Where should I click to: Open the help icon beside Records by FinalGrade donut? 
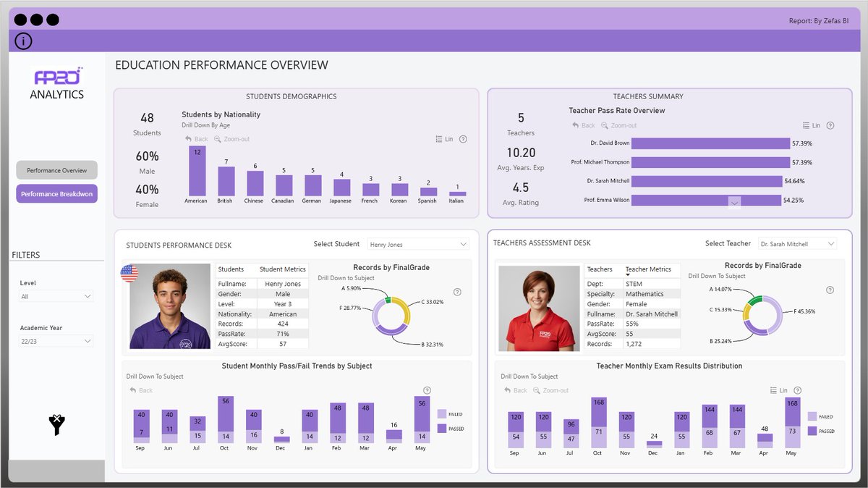pyautogui.click(x=456, y=292)
